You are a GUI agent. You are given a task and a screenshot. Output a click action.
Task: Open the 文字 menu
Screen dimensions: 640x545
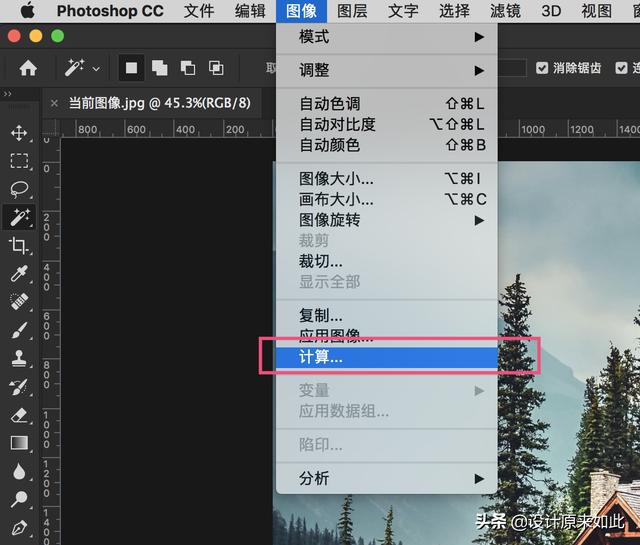tap(403, 11)
